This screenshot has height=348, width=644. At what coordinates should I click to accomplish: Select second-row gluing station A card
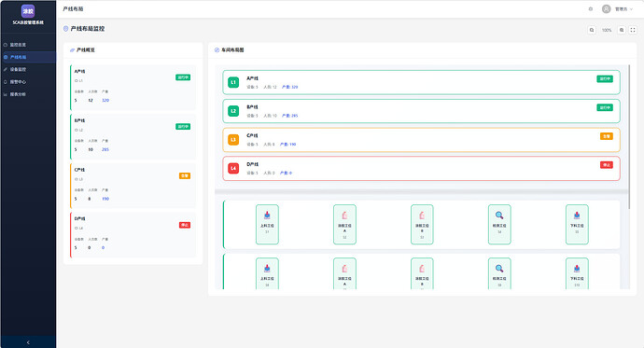(x=344, y=273)
